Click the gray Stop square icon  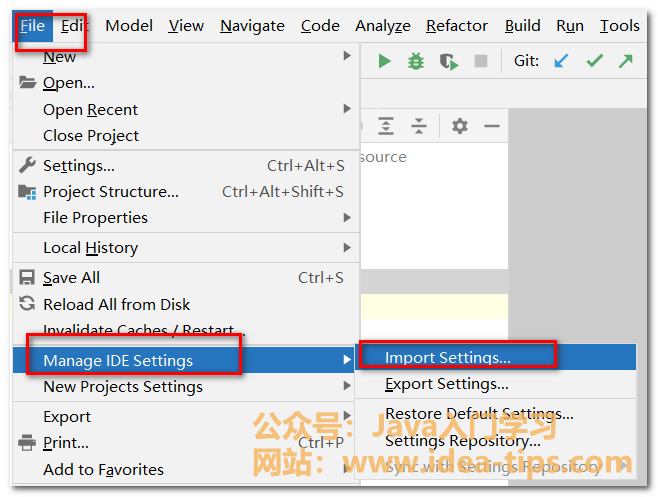(481, 61)
